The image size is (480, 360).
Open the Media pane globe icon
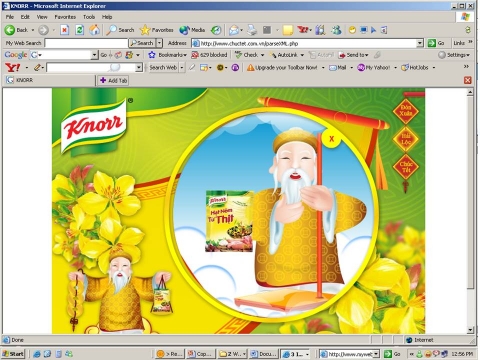pyautogui.click(x=192, y=30)
